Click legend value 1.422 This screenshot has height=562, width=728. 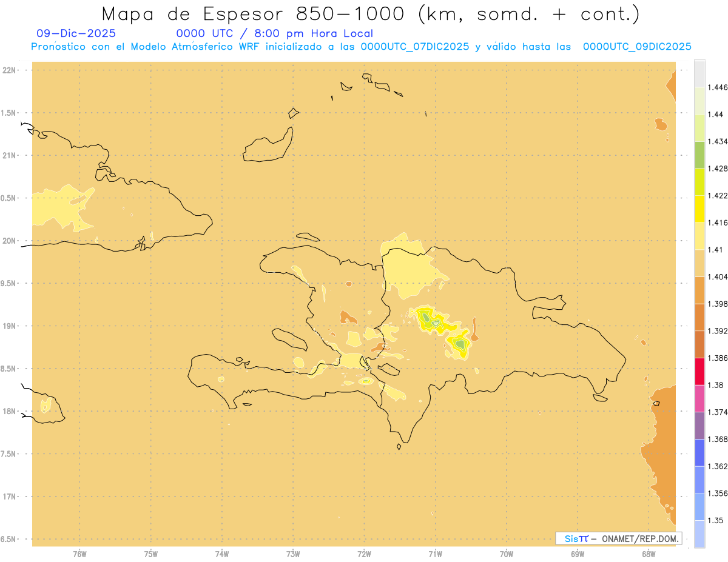click(x=718, y=195)
